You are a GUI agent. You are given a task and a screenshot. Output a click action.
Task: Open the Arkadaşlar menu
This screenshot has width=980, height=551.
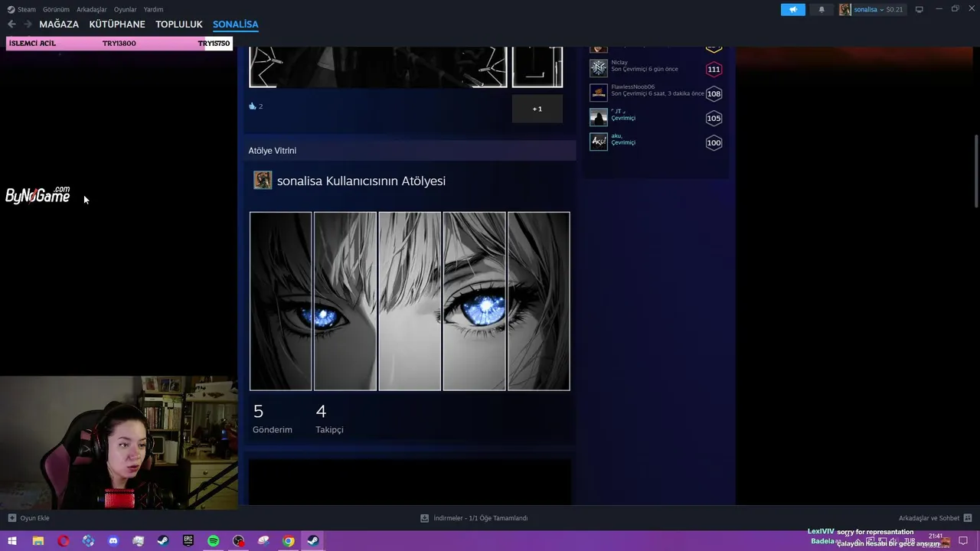92,9
